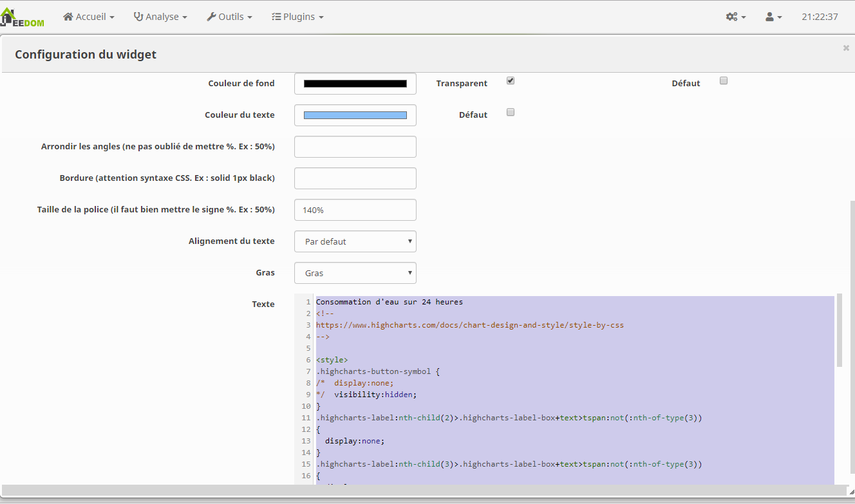855x504 pixels.
Task: Click the Analyse stethoscope icon
Action: click(x=138, y=17)
